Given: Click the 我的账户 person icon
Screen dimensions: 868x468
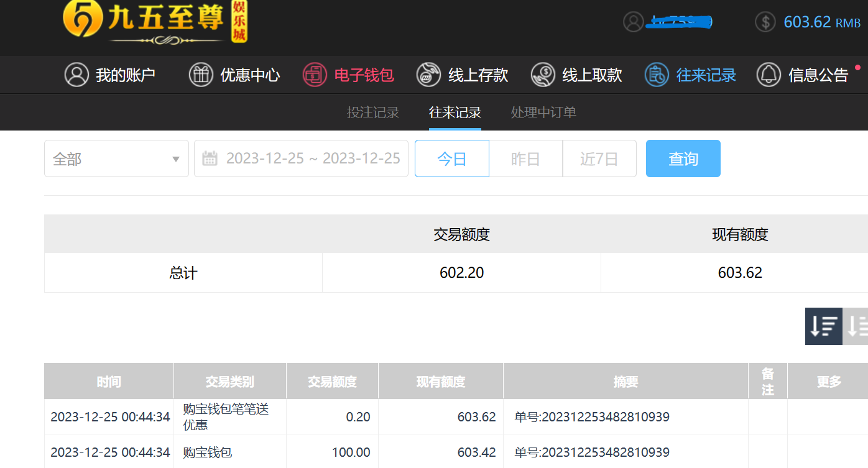Looking at the screenshot, I should 77,75.
